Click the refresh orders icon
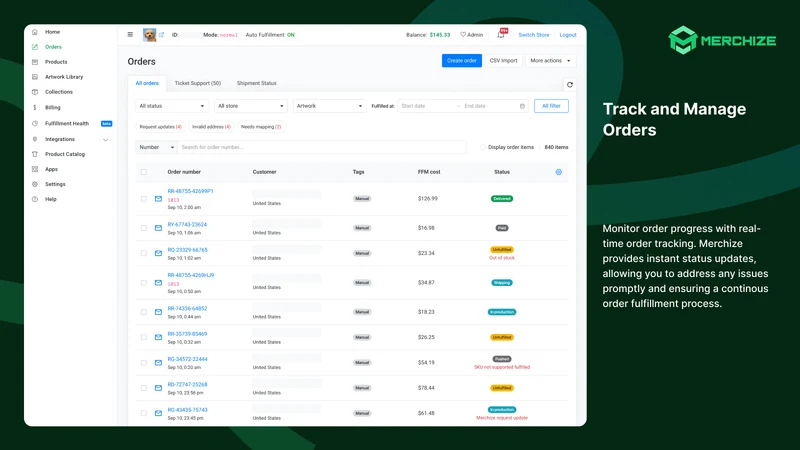 coord(570,85)
